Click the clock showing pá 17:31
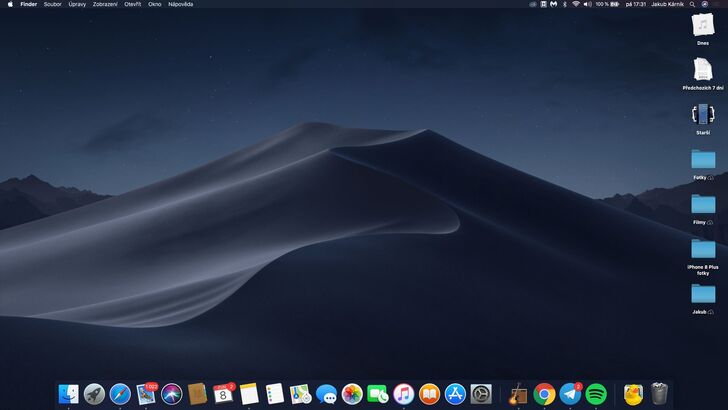 [x=636, y=4]
